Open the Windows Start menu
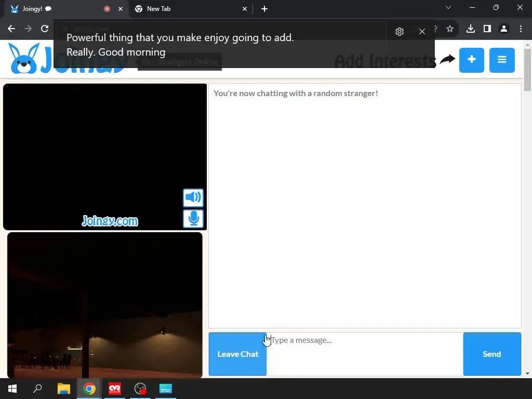This screenshot has width=532, height=399. (12, 389)
